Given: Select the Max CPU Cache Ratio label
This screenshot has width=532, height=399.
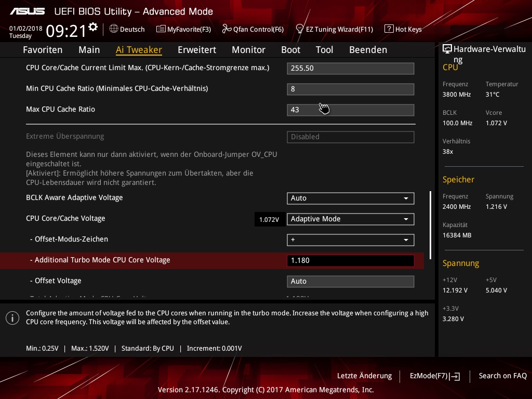Looking at the screenshot, I should tap(60, 109).
